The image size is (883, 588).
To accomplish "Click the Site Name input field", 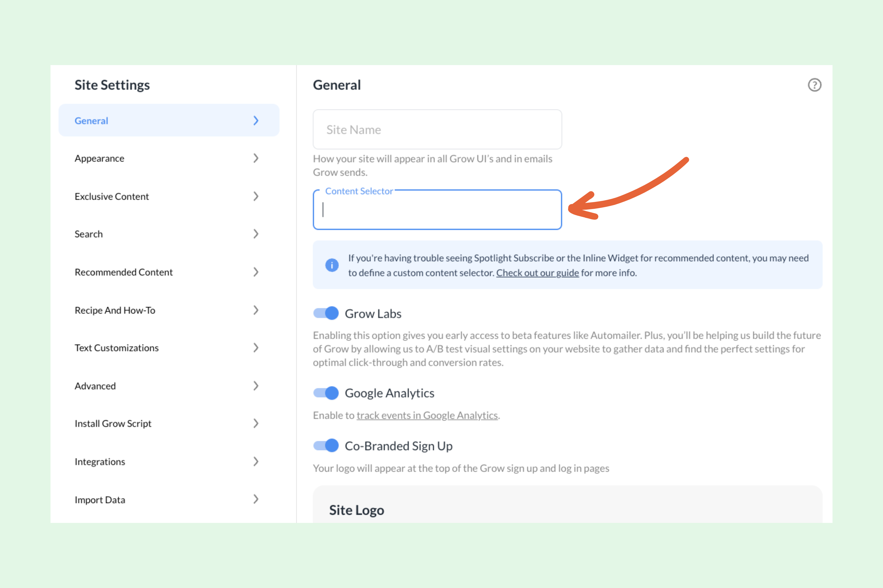I will tap(437, 130).
